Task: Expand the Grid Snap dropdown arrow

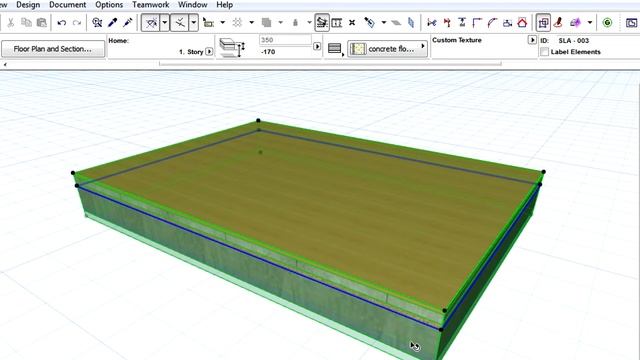Action: [x=223, y=23]
